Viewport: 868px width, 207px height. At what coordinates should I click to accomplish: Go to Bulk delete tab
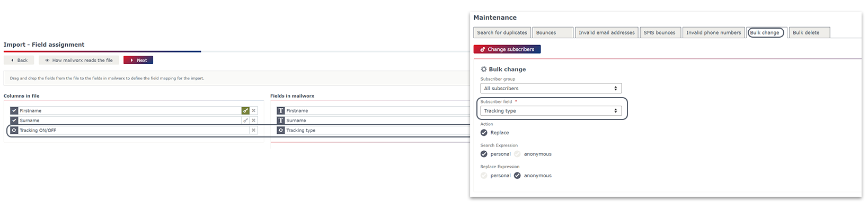point(809,32)
